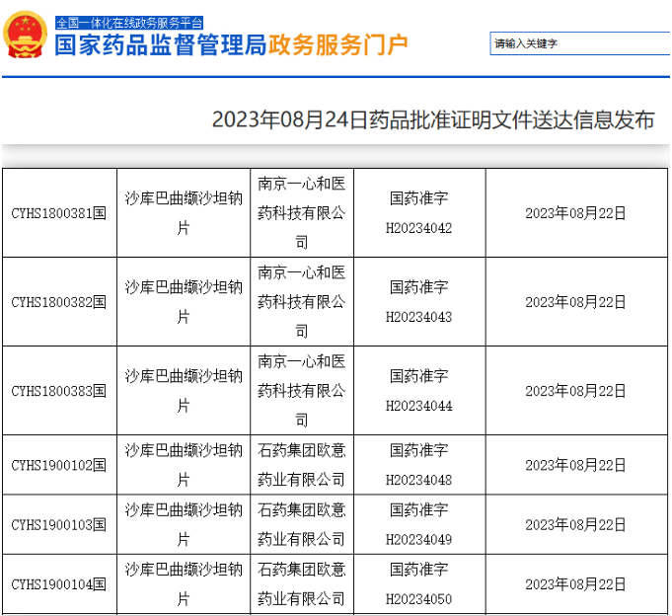This screenshot has width=672, height=616.
Task: Select acceptance number CYHS1900104国
Action: tap(58, 584)
